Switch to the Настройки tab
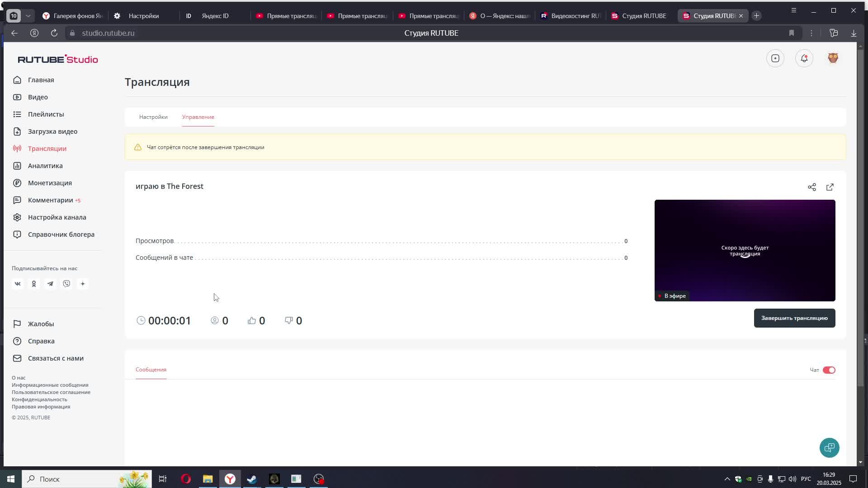Screen dimensions: 868x488 point(153,117)
